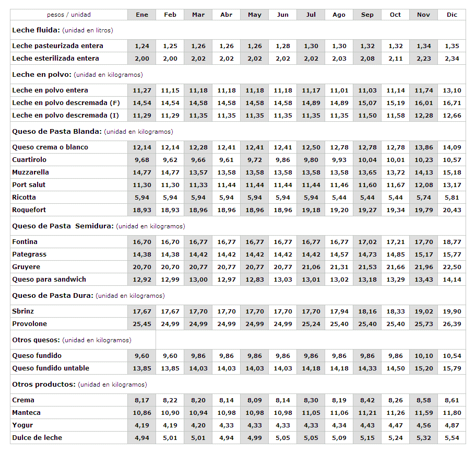The image size is (476, 453).
Task: Select the 'Roquefort' row label
Action: click(x=29, y=210)
